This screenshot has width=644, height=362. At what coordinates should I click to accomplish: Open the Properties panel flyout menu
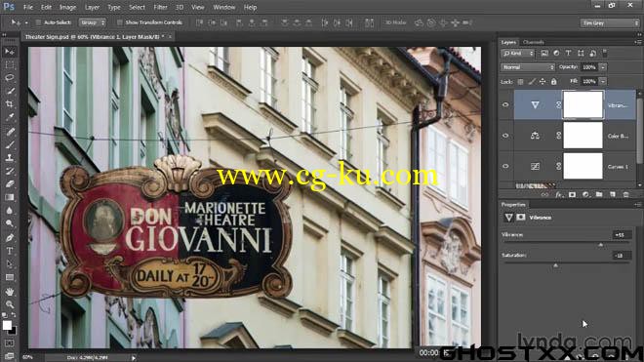[x=637, y=205]
